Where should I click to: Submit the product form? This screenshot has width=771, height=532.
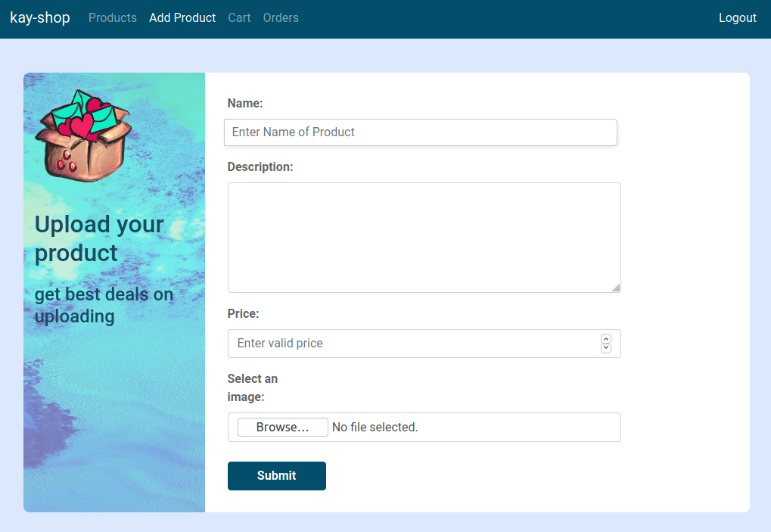pos(276,476)
